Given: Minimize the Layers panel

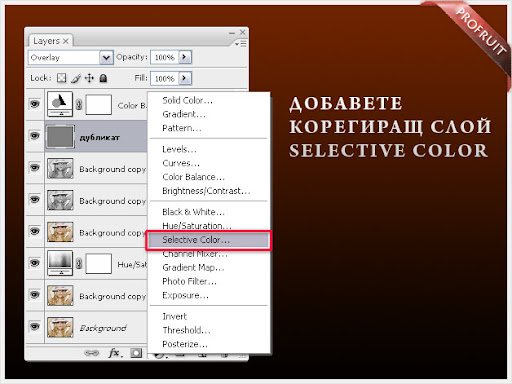Looking at the screenshot, I should (x=232, y=33).
